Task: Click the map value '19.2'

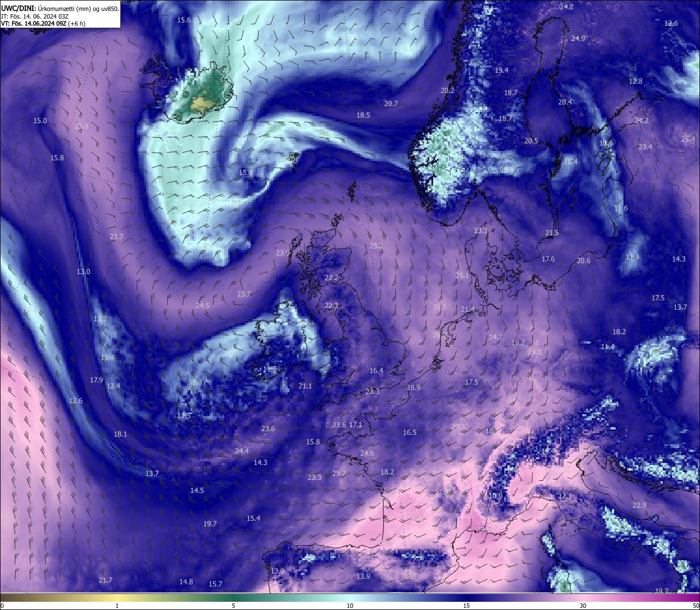Action: [x=518, y=342]
